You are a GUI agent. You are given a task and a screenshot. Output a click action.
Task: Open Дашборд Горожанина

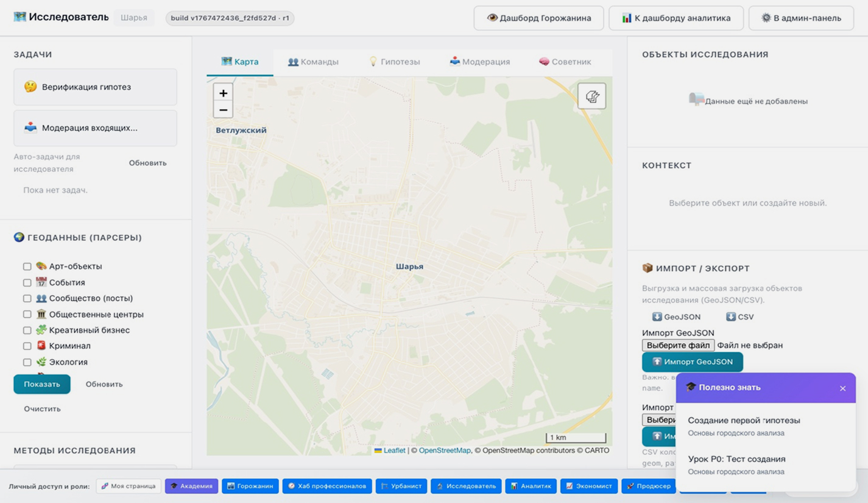click(538, 18)
